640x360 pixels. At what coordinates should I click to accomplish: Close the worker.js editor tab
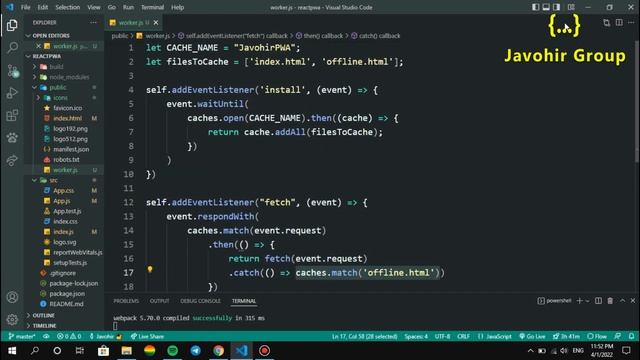click(156, 22)
